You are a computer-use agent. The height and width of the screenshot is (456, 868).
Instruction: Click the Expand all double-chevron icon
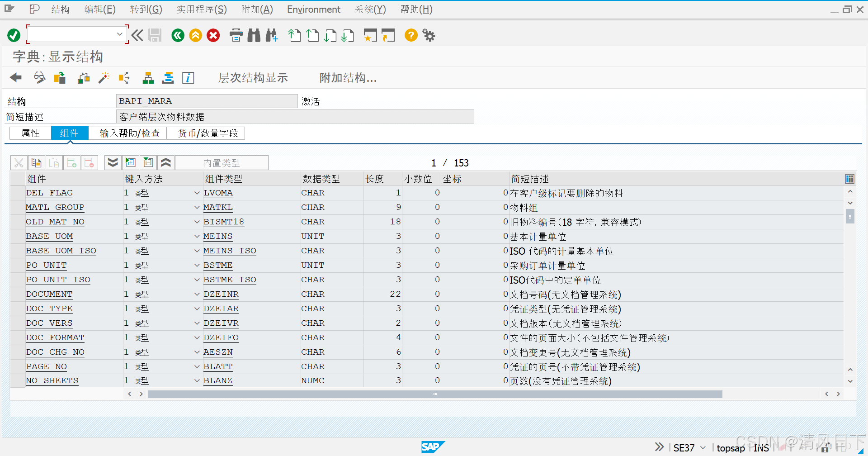113,162
